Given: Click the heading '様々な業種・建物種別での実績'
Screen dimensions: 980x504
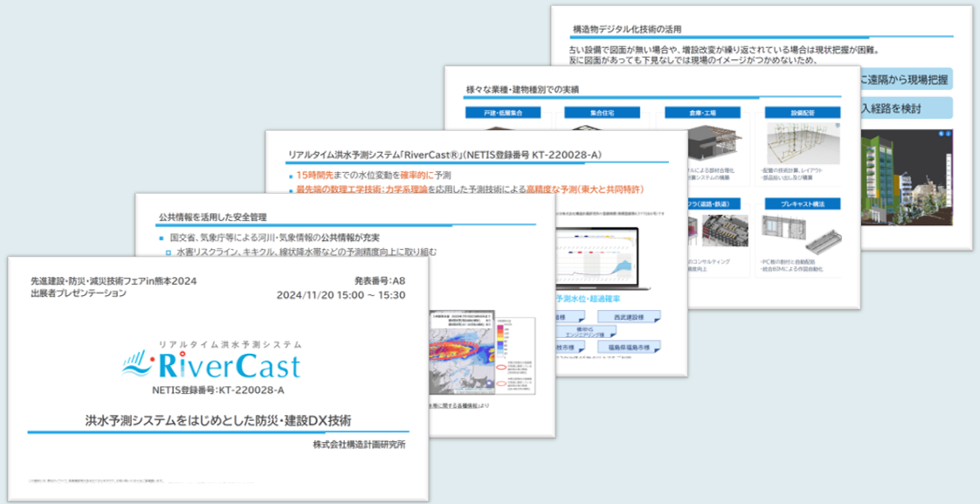Looking at the screenshot, I should pos(521,90).
